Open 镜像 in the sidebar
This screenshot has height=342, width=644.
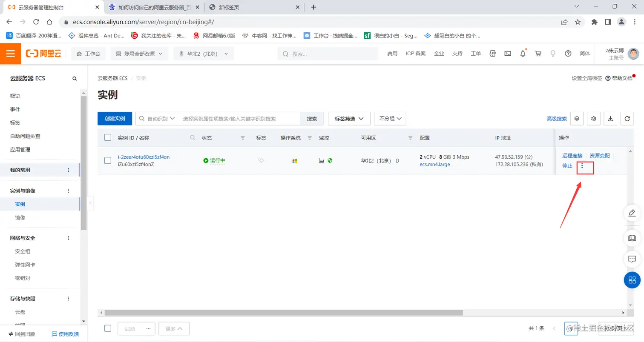coord(20,218)
